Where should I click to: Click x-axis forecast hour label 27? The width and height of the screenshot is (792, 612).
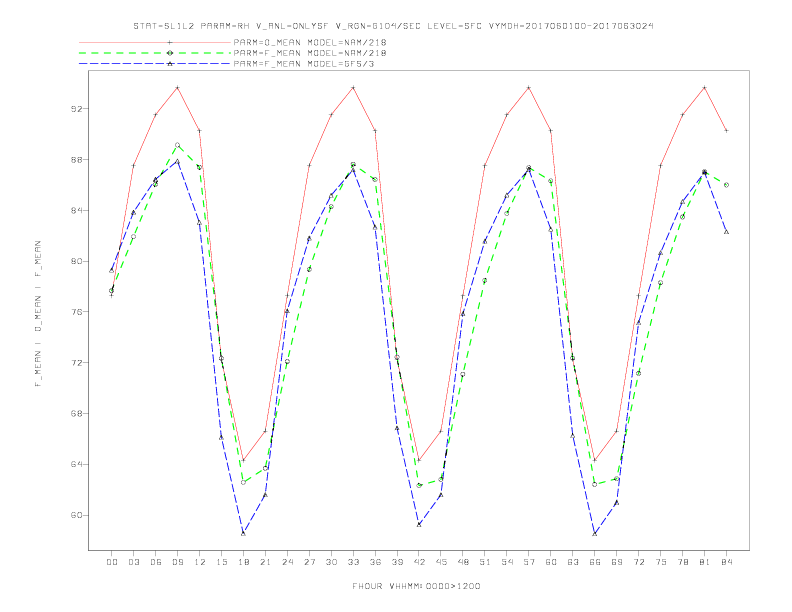coord(309,562)
